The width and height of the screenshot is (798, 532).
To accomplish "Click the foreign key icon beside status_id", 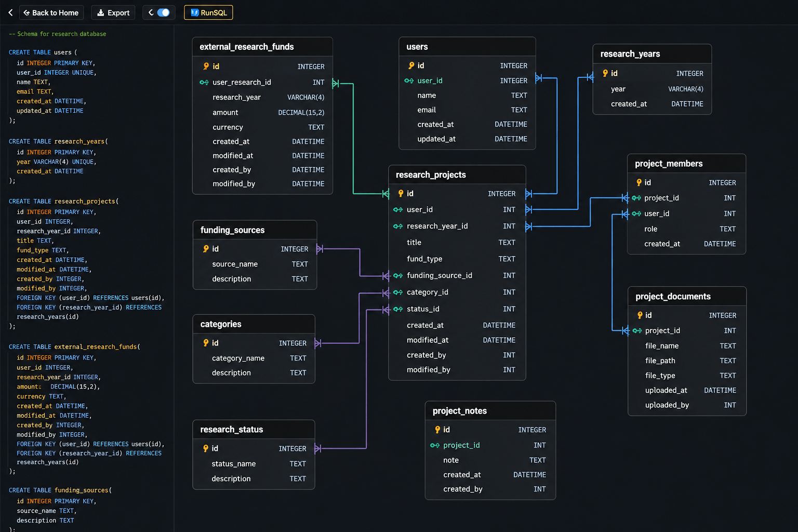I will (398, 309).
